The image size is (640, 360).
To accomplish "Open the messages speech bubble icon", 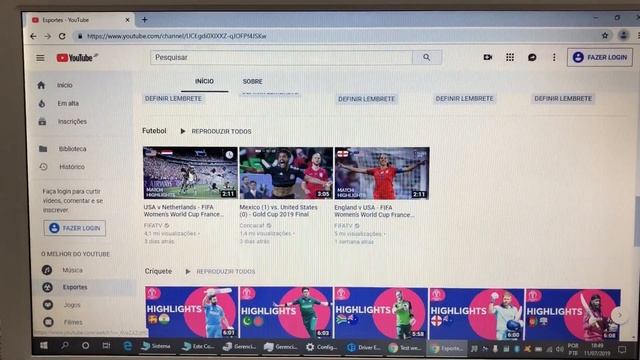I will [x=532, y=57].
